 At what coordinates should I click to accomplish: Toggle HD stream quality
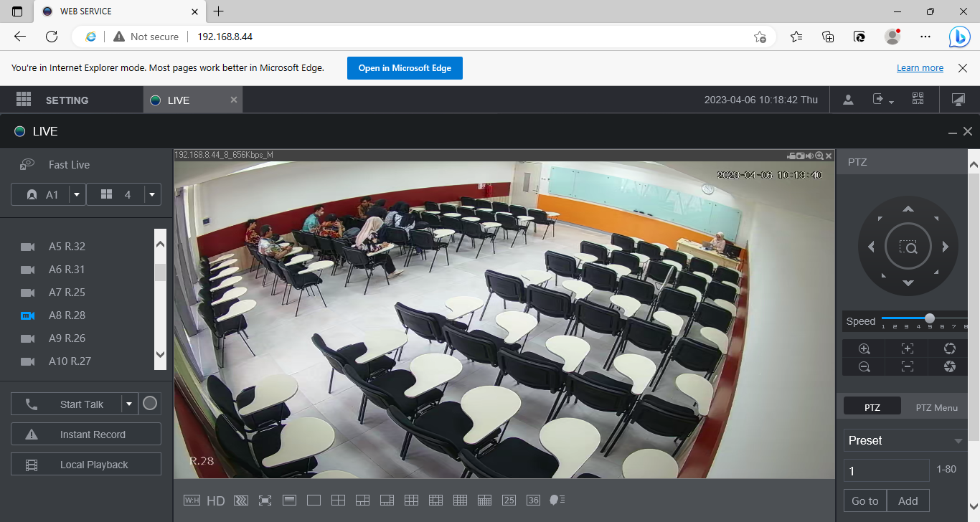coord(216,500)
